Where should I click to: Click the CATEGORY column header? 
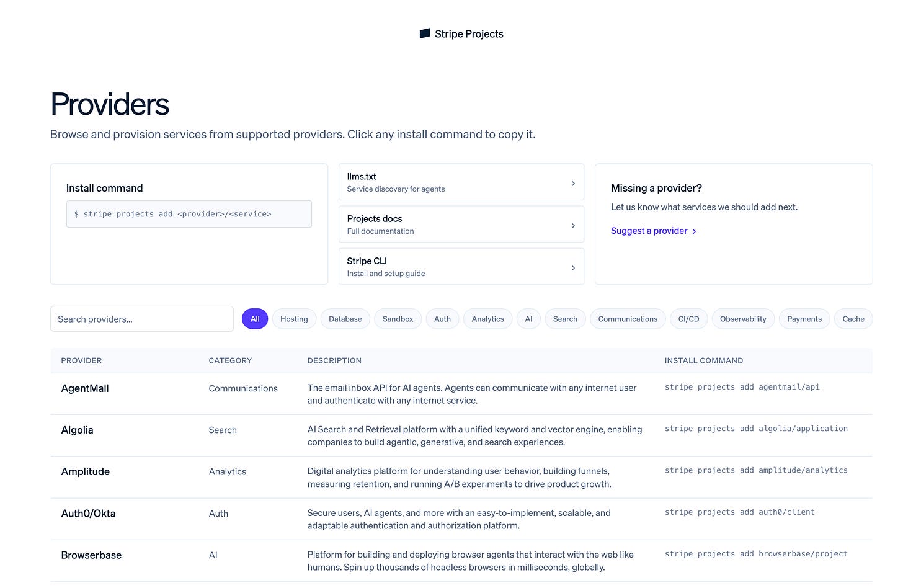pos(230,360)
